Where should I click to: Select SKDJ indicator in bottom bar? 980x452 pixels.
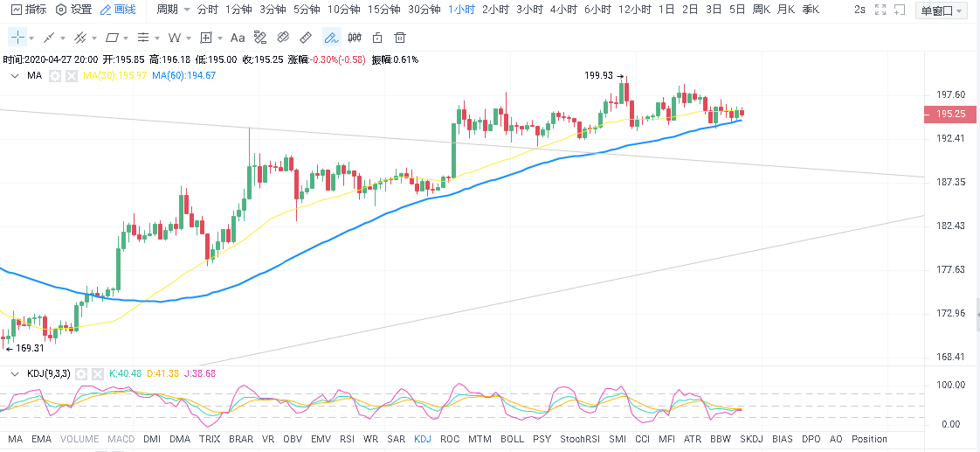[x=751, y=439]
